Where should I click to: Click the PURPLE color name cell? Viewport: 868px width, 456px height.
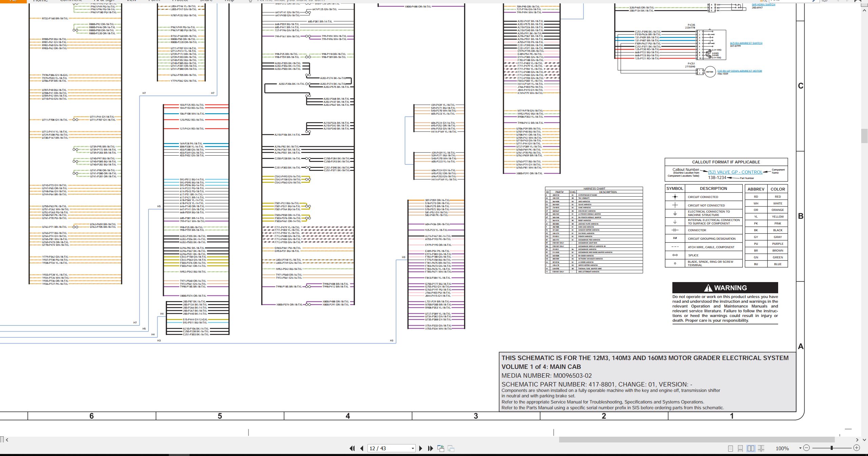[x=778, y=244]
